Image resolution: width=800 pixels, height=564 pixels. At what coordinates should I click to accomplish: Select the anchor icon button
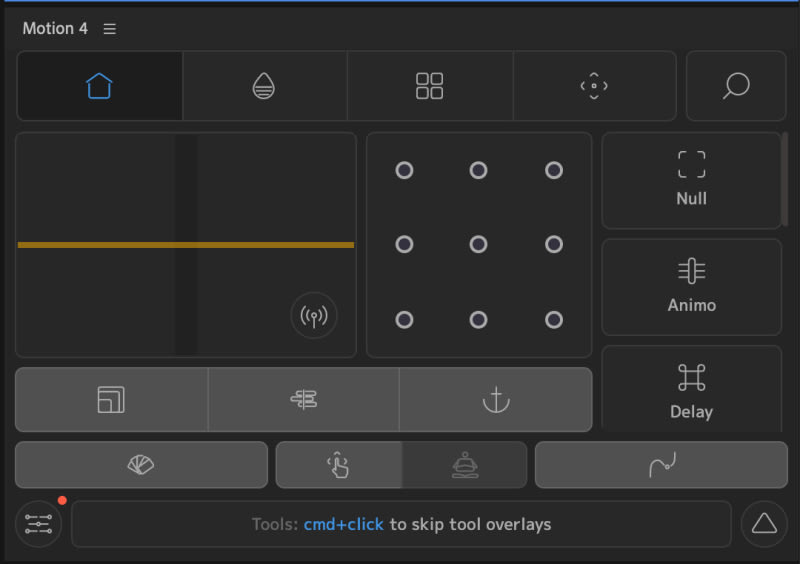[496, 400]
